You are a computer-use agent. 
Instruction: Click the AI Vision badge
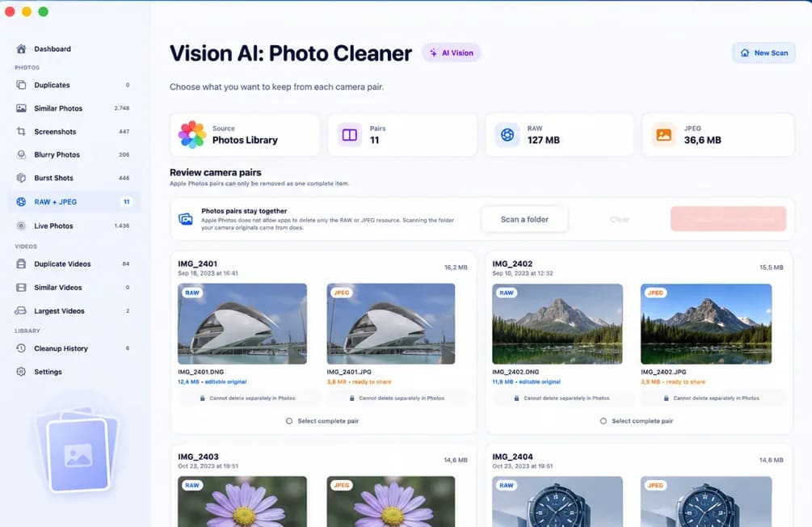452,53
